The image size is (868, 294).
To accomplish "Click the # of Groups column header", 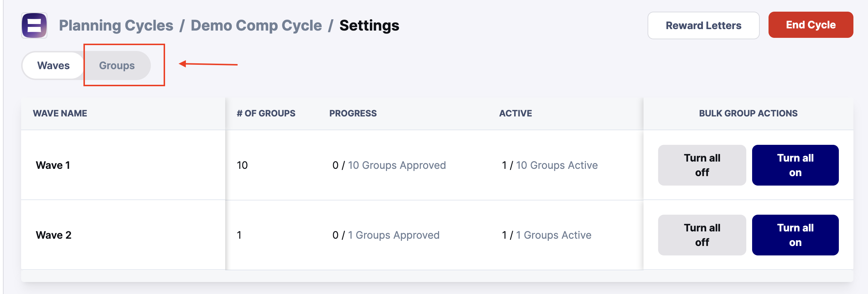I will point(266,113).
